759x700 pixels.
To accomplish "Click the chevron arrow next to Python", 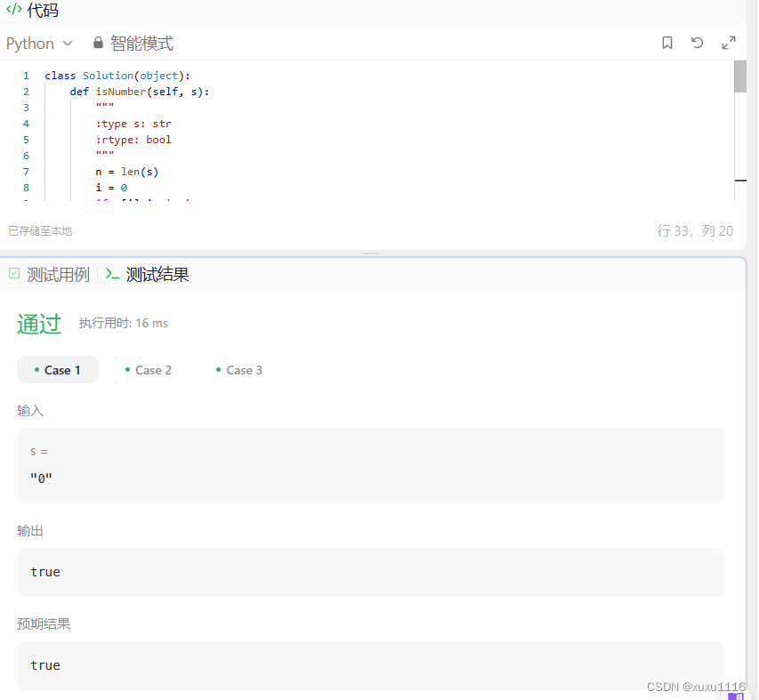I will pyautogui.click(x=68, y=44).
